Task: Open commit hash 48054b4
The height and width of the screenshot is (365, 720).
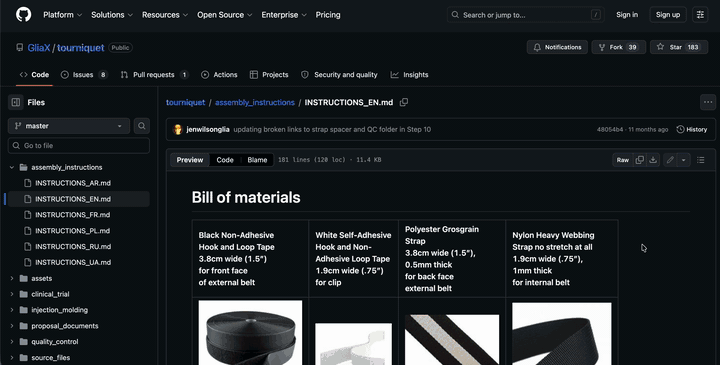Action: [610, 129]
